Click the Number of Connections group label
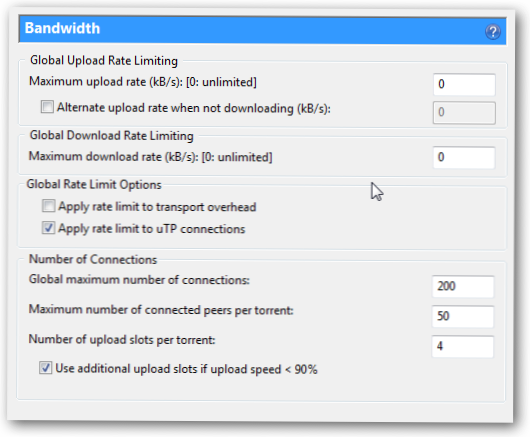Viewport: 530px width, 437px height. point(93,259)
